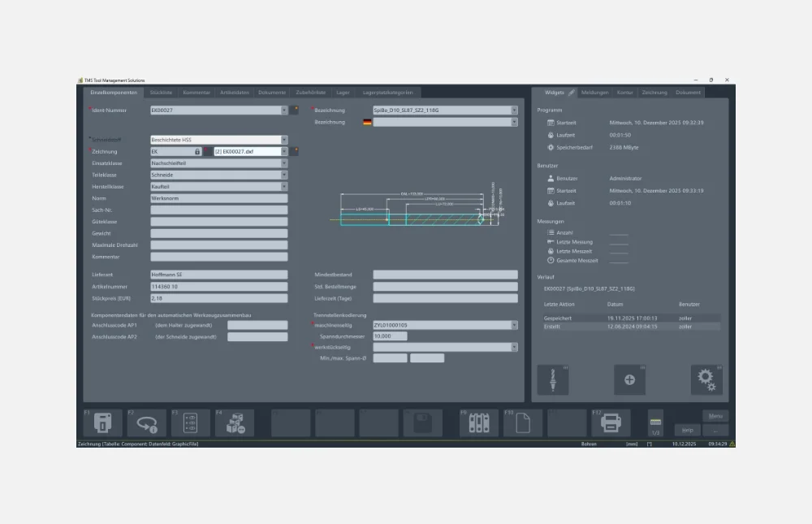This screenshot has width=812, height=524.
Task: Open the F3 checklist icon button
Action: click(x=191, y=423)
